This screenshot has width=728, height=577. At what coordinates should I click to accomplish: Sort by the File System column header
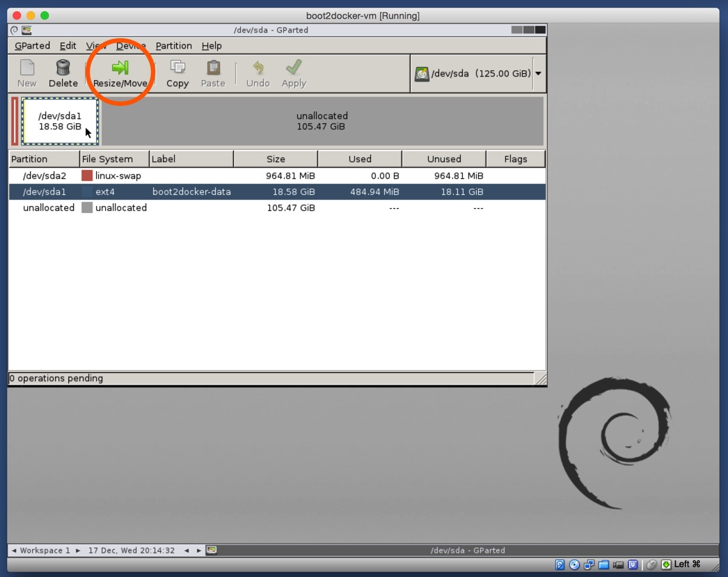click(x=114, y=159)
